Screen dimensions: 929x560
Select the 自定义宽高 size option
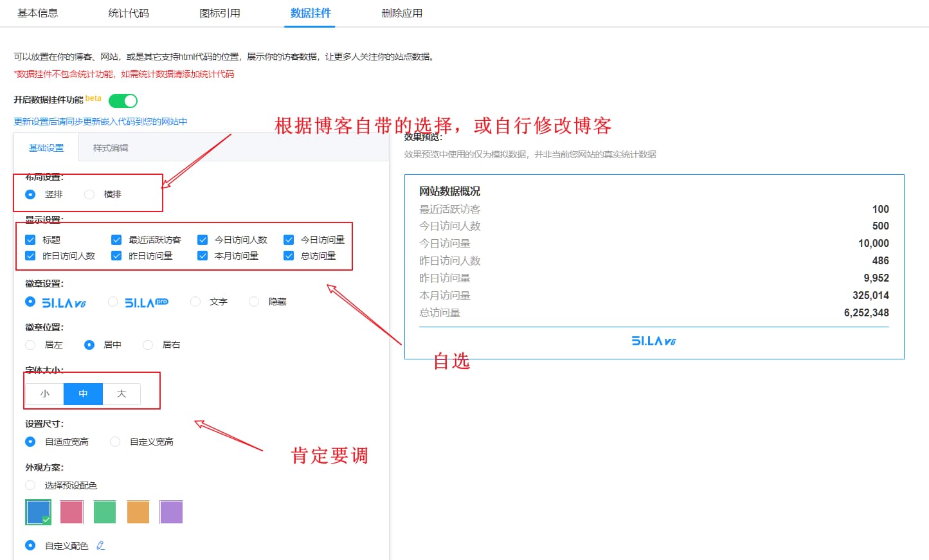point(115,442)
